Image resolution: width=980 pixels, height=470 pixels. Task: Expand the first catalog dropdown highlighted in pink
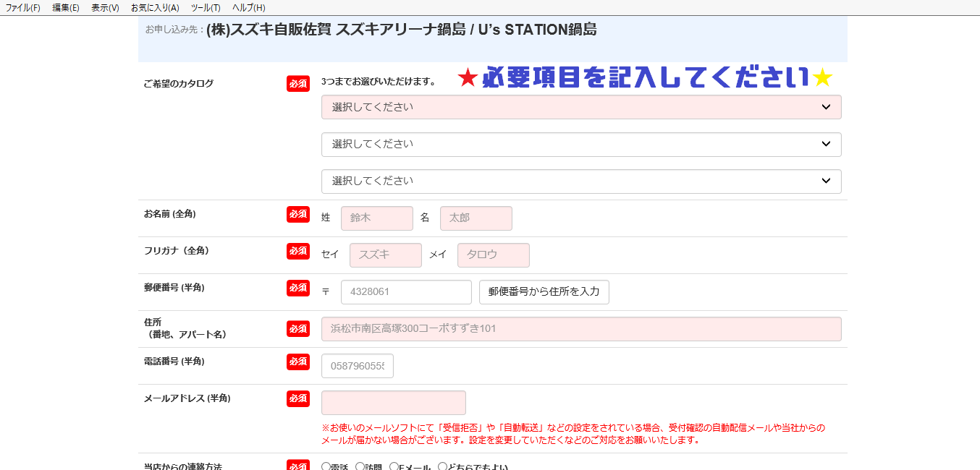[x=581, y=107]
